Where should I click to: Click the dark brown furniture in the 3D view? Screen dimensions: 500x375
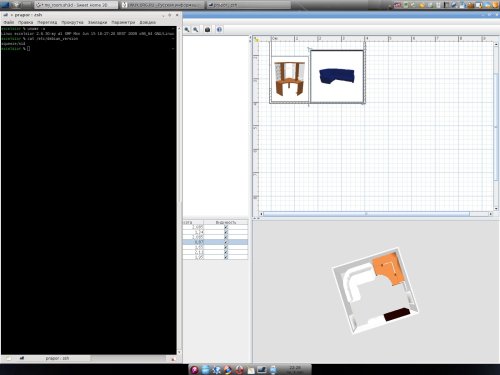(x=397, y=314)
